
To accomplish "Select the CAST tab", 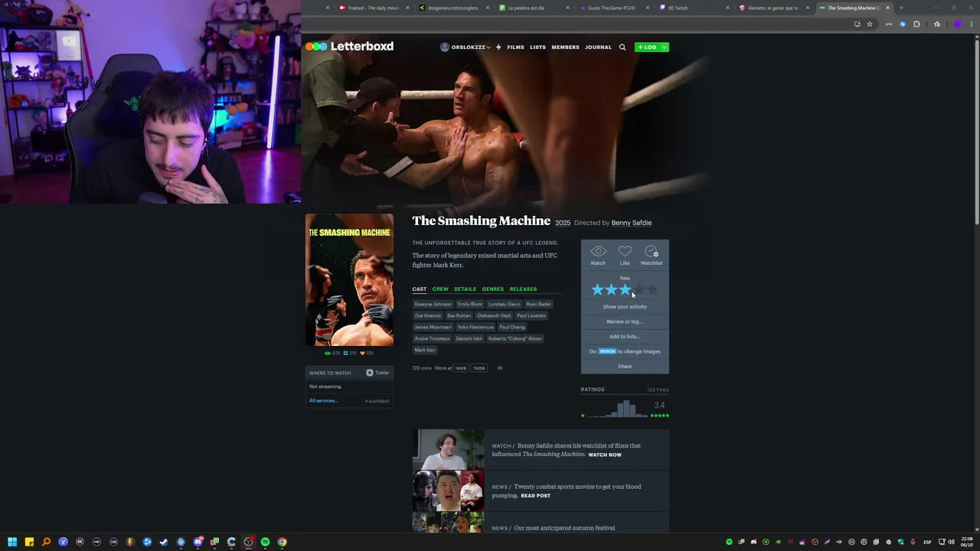I will (x=420, y=289).
